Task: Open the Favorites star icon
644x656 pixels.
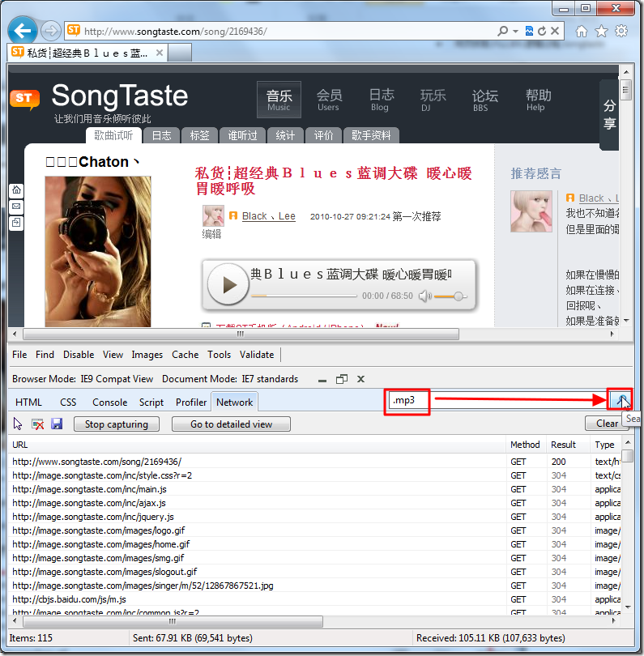Action: pyautogui.click(x=601, y=31)
